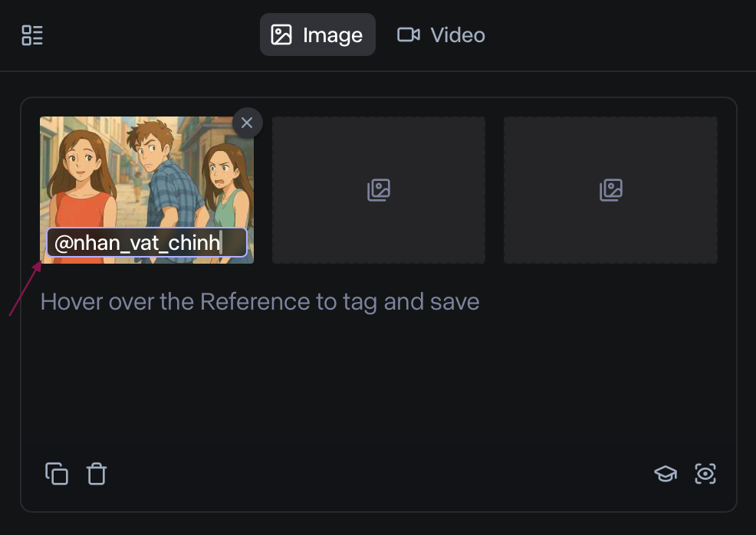This screenshot has height=535, width=756.
Task: Duplicate the prompt with the copy icon
Action: coord(57,474)
